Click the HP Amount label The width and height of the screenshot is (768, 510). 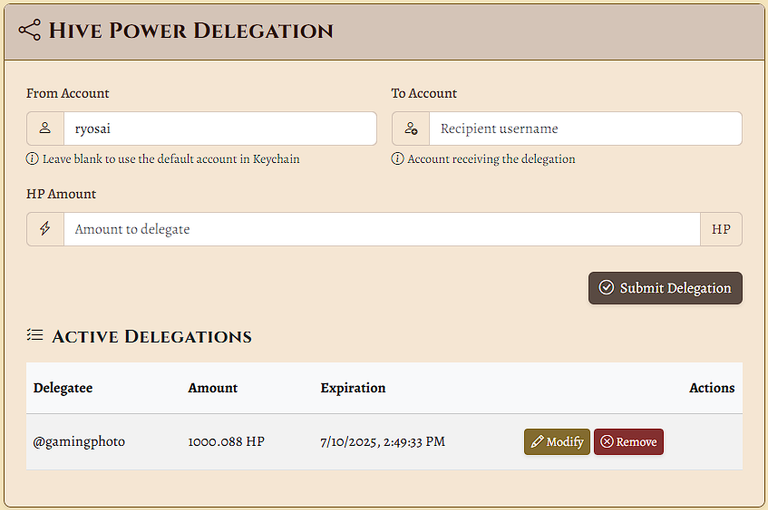61,194
